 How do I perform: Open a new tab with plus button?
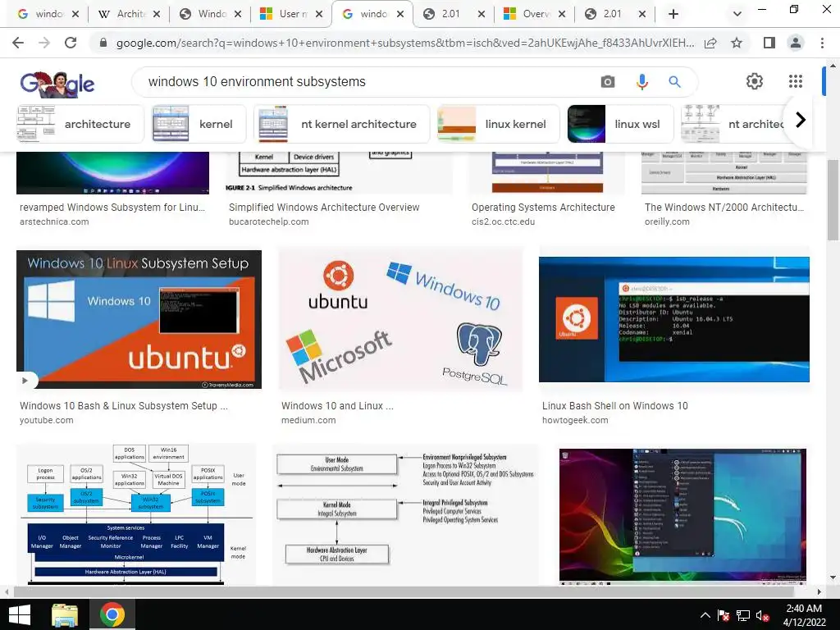tap(673, 14)
